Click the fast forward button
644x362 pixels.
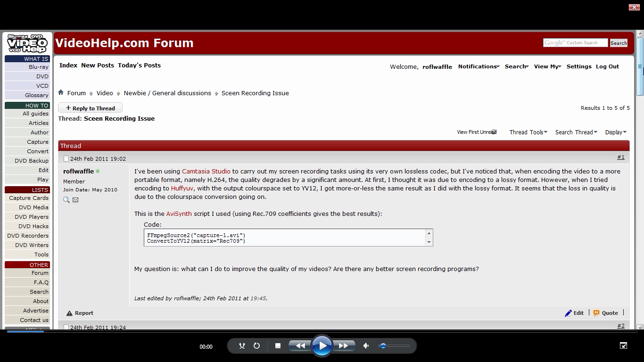click(344, 346)
